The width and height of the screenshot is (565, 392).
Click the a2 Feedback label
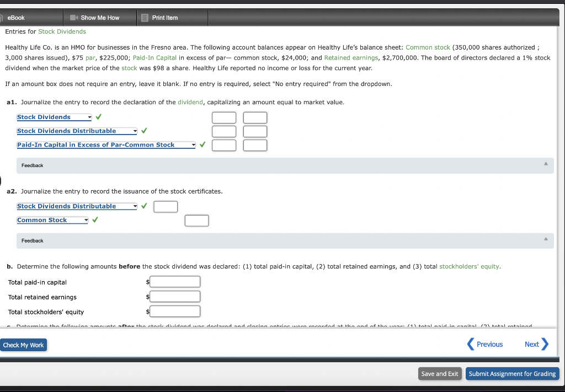32,241
